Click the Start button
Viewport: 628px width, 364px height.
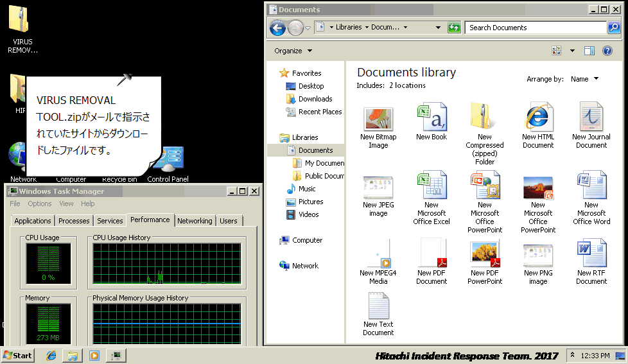(18, 355)
